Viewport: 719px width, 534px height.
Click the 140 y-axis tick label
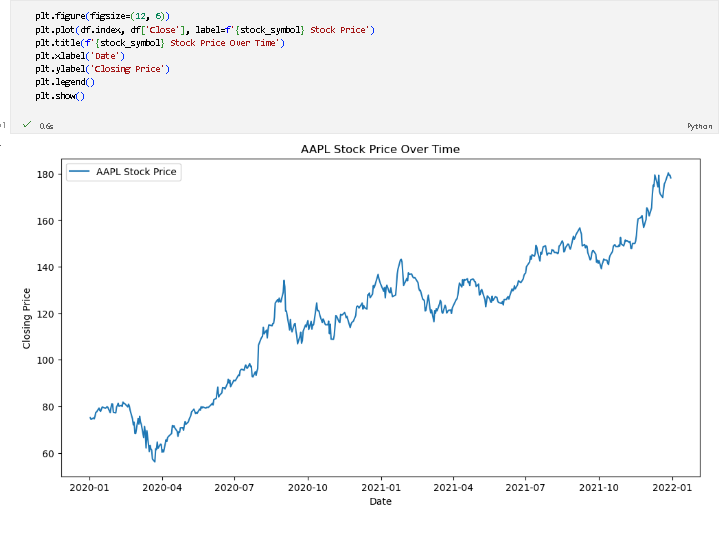pos(45,268)
